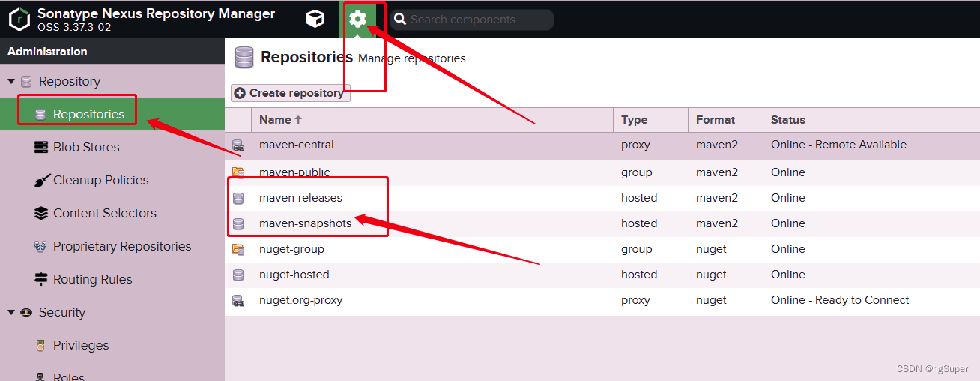
Task: Click the Content Selectors layers icon
Action: pos(41,213)
